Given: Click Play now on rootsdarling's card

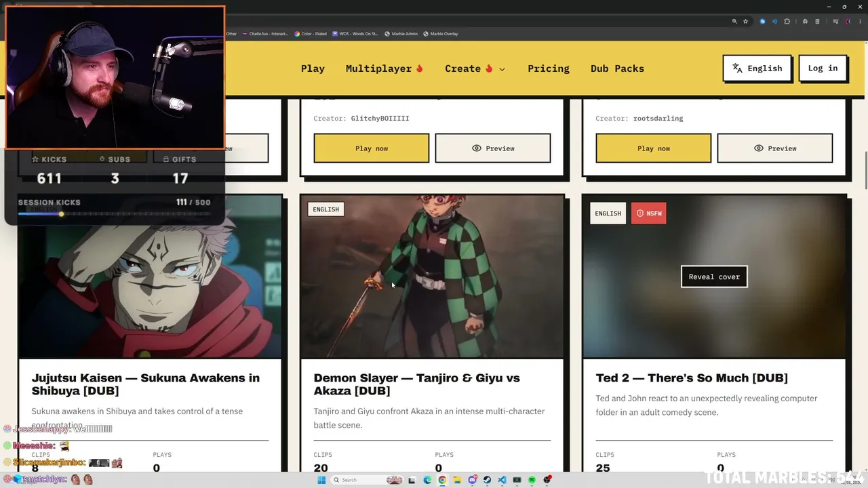Looking at the screenshot, I should coord(653,148).
